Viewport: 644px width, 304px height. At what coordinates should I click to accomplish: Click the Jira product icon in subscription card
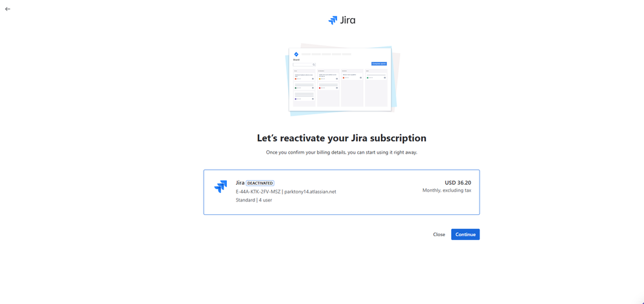(x=220, y=187)
